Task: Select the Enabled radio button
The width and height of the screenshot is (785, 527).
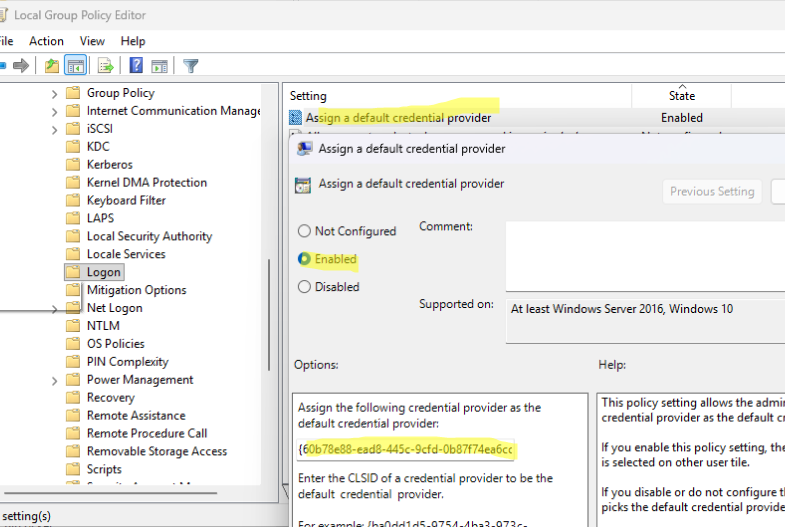Action: [304, 259]
